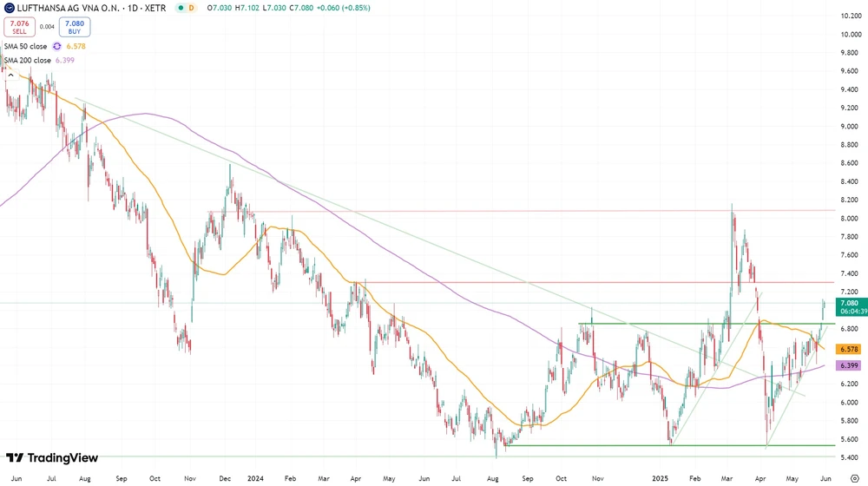
Task: Select the SMA 200 close indicator legend
Action: coord(26,61)
